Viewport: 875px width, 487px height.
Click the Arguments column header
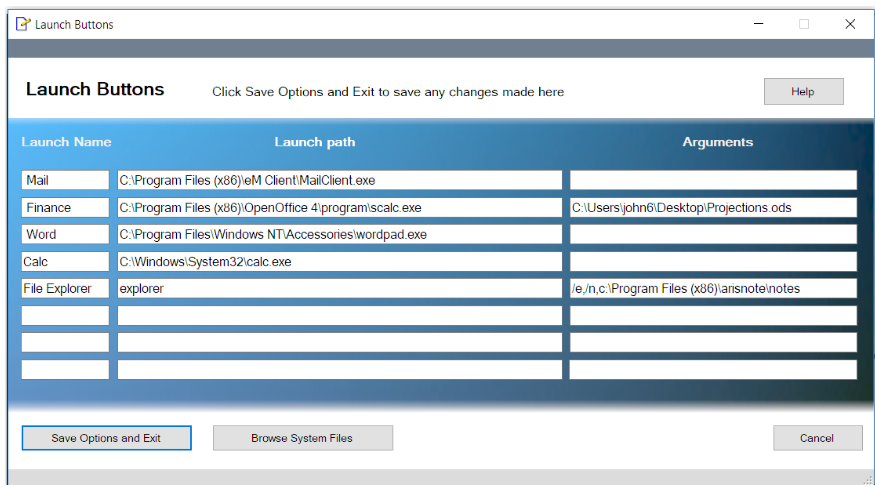point(718,142)
